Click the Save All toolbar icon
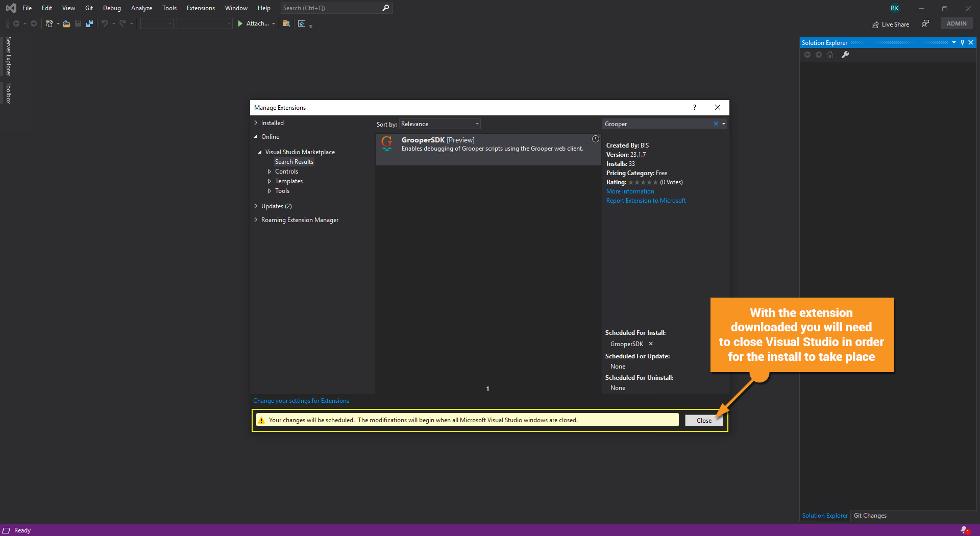The width and height of the screenshot is (980, 536). 89,23
